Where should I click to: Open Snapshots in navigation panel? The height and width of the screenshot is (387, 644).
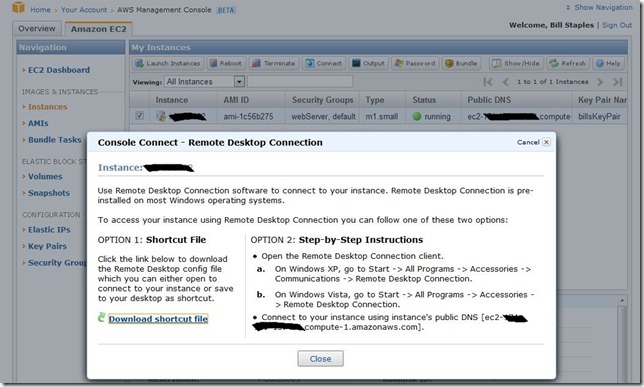coord(49,193)
